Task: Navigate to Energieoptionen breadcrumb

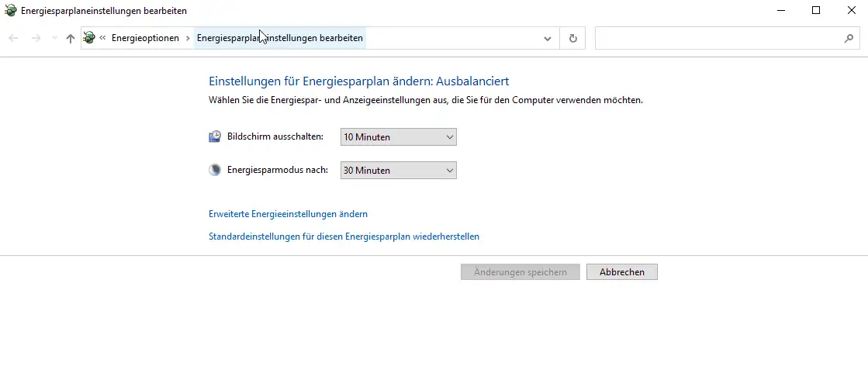Action: tap(145, 38)
